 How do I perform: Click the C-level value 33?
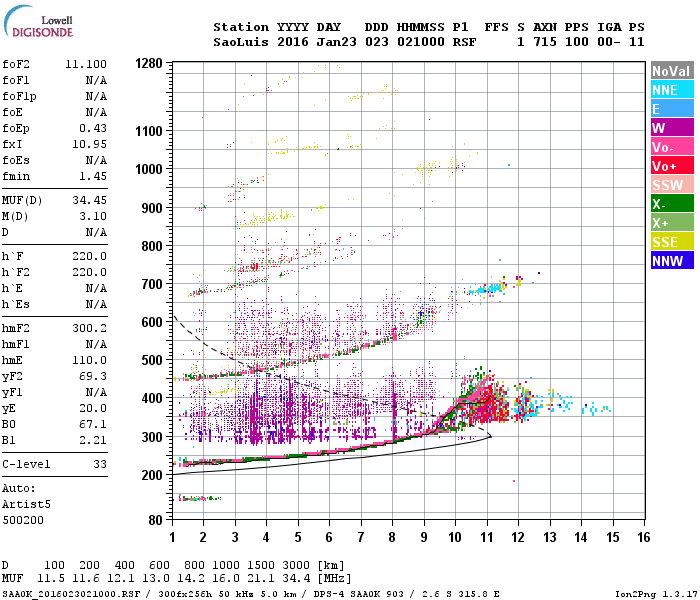point(99,464)
